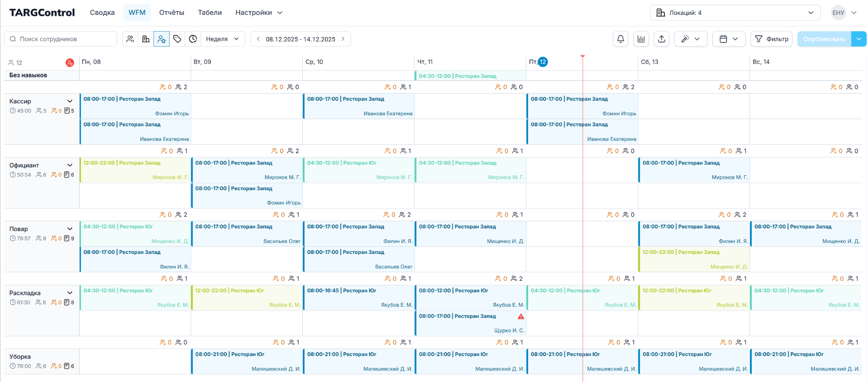Click the clock time view icon

click(x=193, y=39)
